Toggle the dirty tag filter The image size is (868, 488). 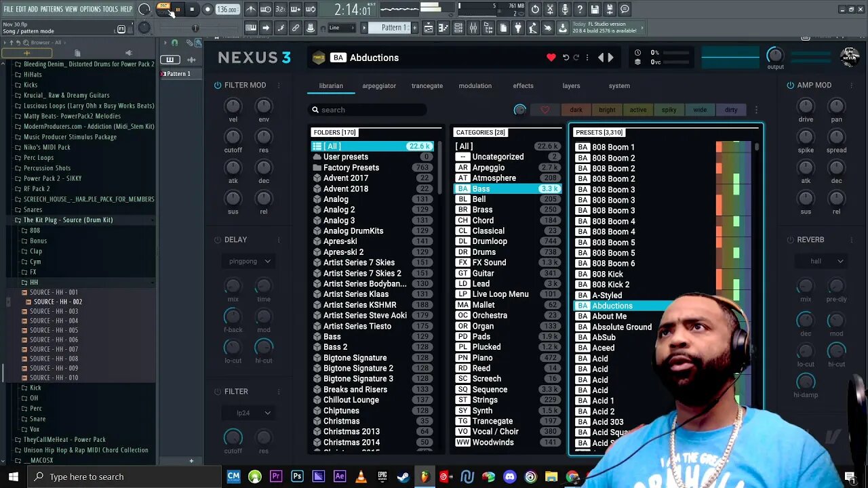tap(731, 110)
